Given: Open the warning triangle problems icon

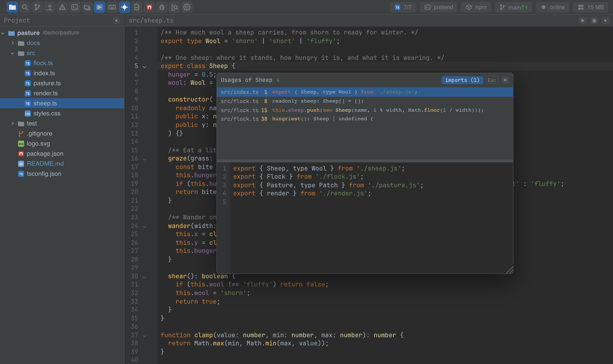Looking at the screenshot, I should (x=62, y=7).
